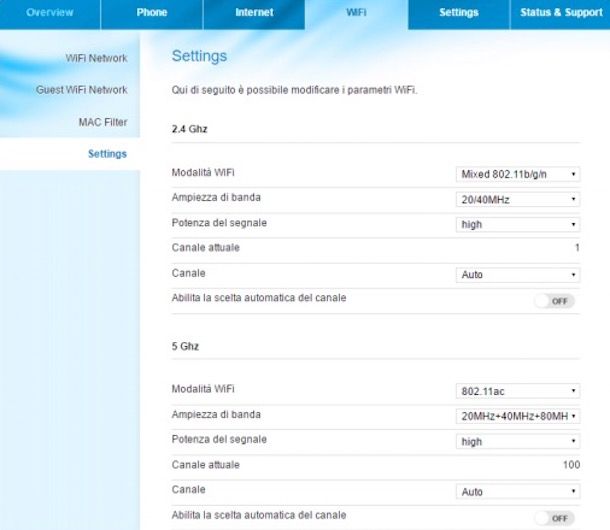Viewport: 610px width, 530px height.
Task: Open Status & Support tab
Action: [x=561, y=13]
